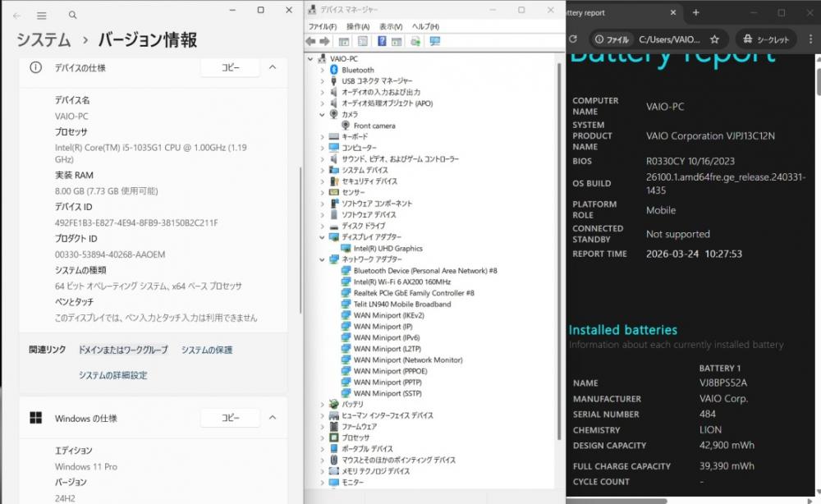The width and height of the screenshot is (821, 504).
Task: Open システムの保護 link
Action: point(207,350)
